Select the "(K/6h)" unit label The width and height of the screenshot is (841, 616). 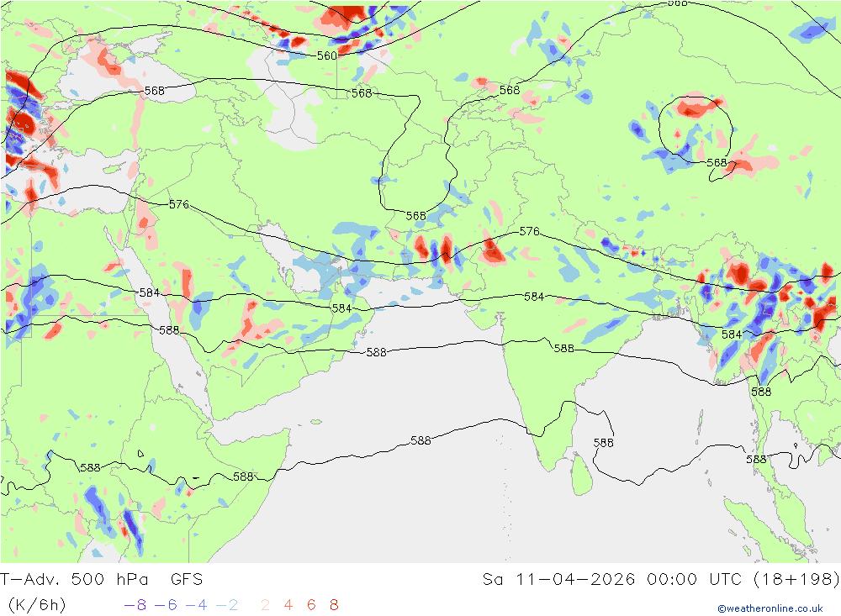37,605
